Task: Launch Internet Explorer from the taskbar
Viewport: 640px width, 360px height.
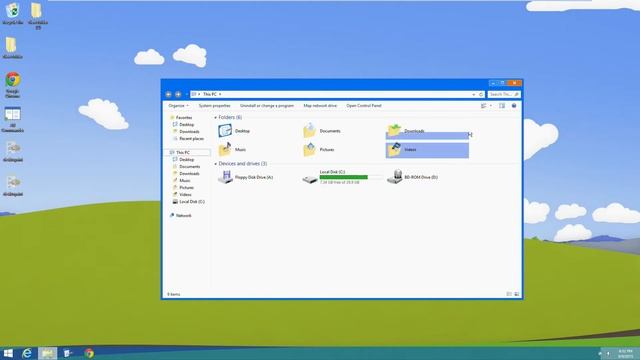Action: pyautogui.click(x=27, y=353)
